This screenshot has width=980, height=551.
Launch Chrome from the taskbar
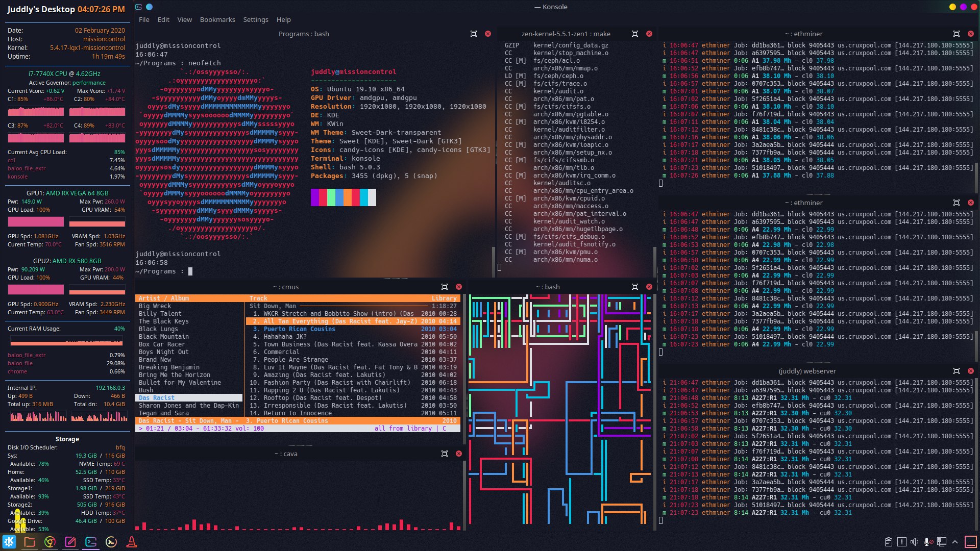(50, 542)
